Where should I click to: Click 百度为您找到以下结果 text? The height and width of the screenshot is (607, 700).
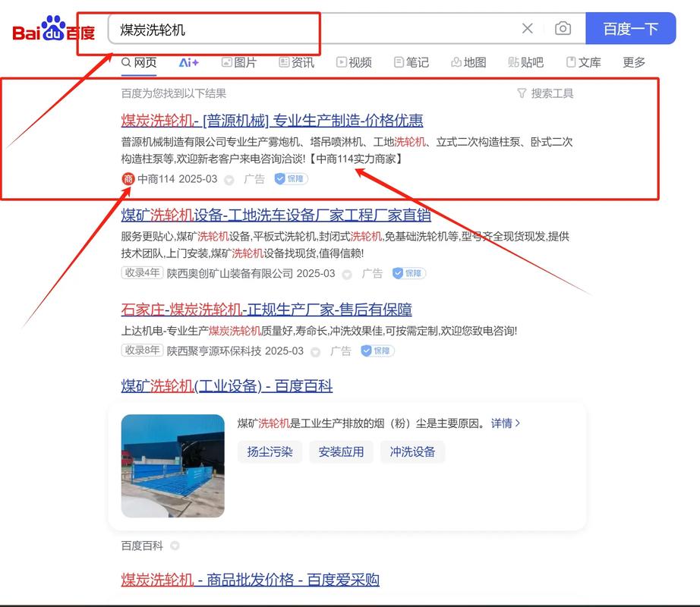click(174, 93)
